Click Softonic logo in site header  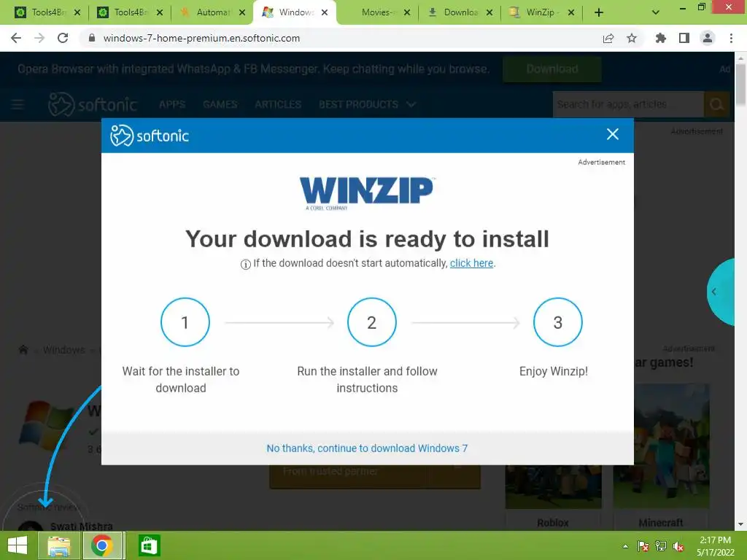(x=93, y=104)
